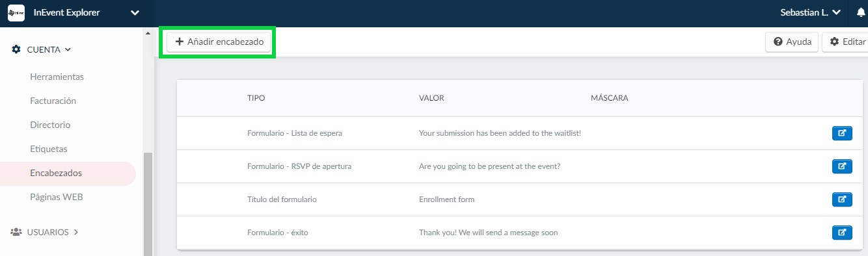Go to Facturación page
868x256 pixels.
(x=53, y=101)
